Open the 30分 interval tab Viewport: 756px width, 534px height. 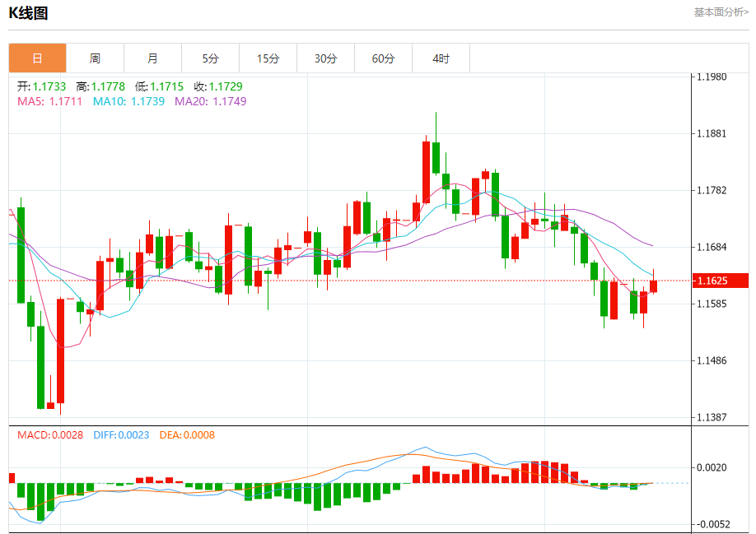[326, 58]
